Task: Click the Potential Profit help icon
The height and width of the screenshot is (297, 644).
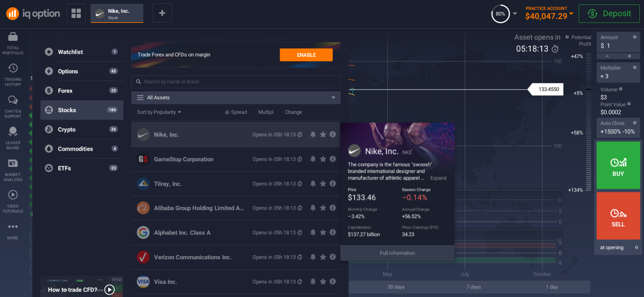Action: (567, 37)
